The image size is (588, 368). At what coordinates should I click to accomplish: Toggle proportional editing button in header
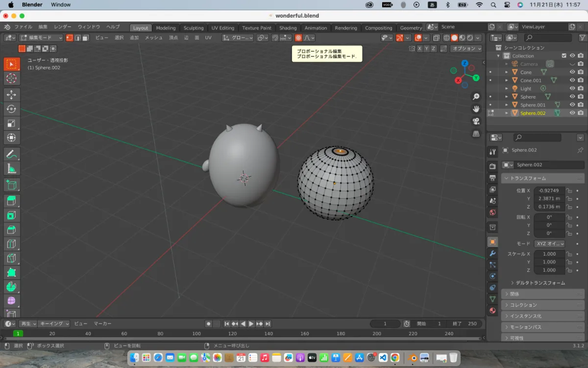click(298, 38)
